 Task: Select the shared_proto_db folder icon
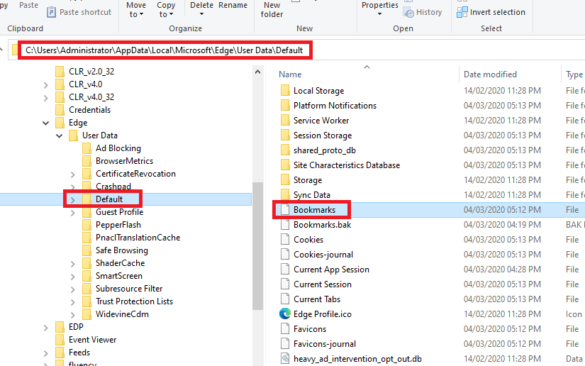pyautogui.click(x=285, y=150)
